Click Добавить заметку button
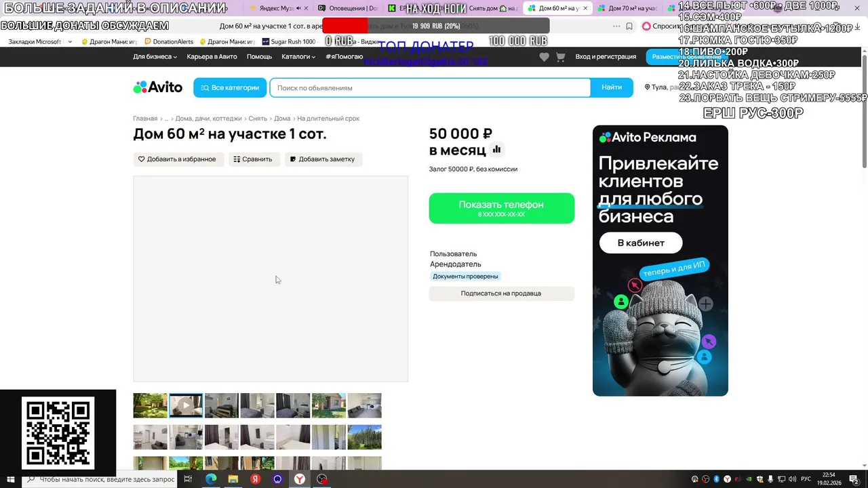Viewport: 868px width, 488px height. click(x=323, y=159)
